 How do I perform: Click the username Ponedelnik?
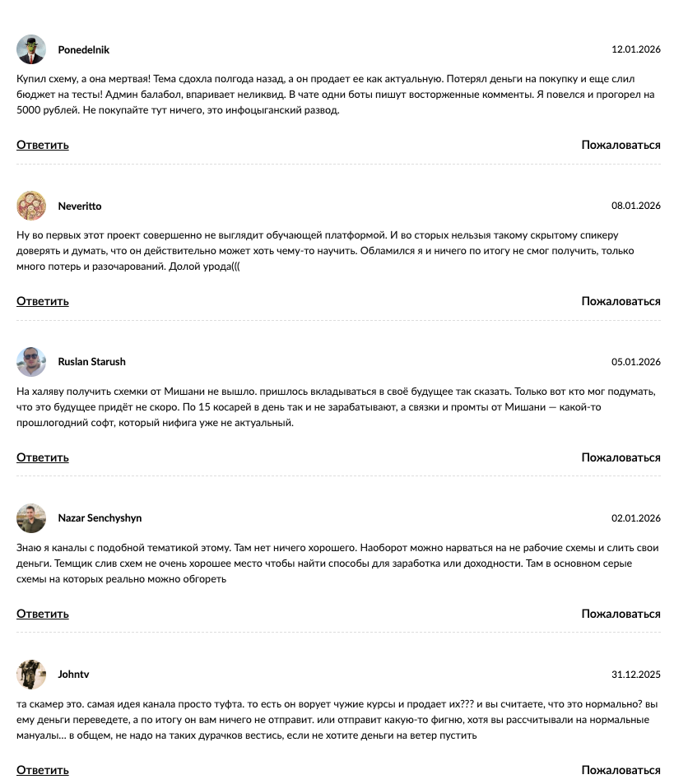click(x=84, y=50)
